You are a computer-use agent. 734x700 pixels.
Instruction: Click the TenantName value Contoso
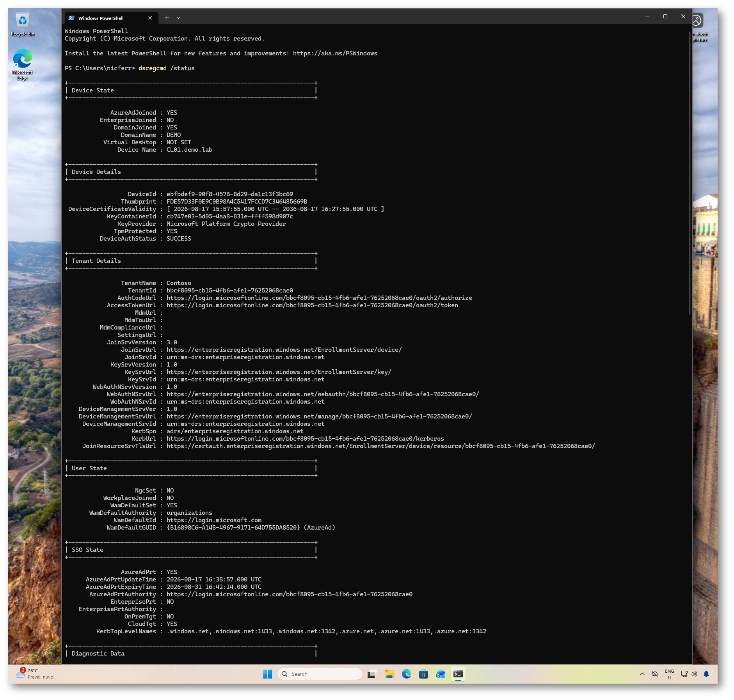coord(179,283)
